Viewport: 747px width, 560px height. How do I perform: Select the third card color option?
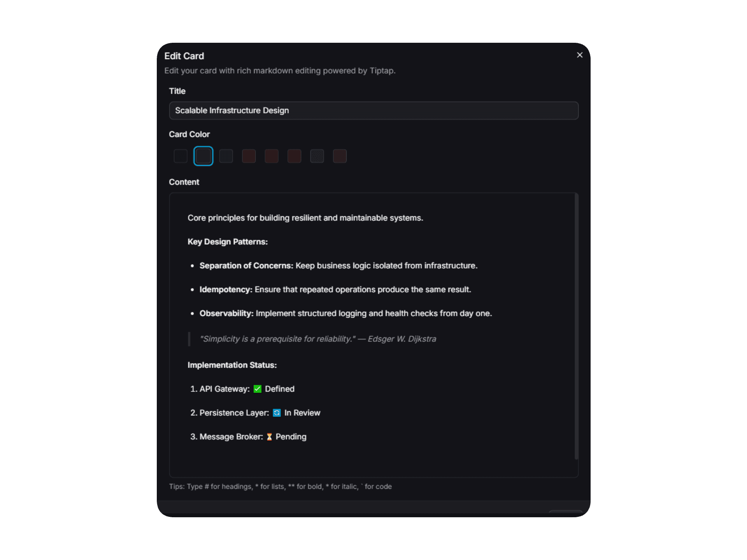click(226, 156)
